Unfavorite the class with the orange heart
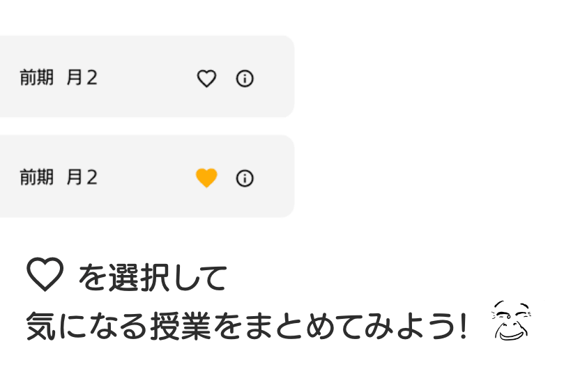 (206, 178)
